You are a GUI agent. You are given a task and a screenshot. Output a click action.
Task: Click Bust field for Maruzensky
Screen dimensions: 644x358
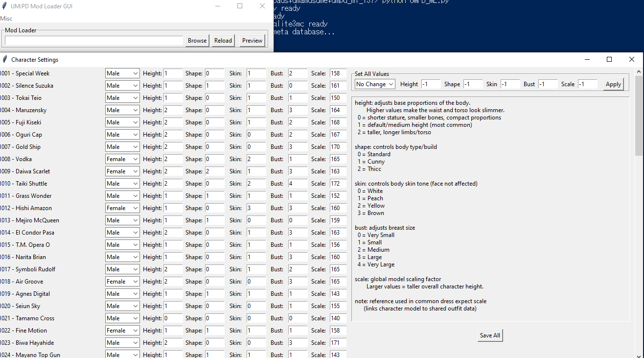click(298, 110)
